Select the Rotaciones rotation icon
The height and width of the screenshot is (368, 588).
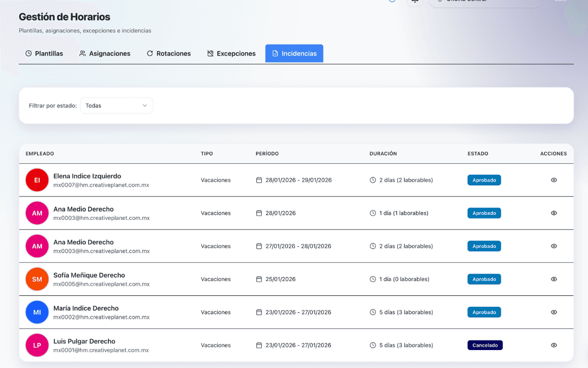(x=150, y=53)
